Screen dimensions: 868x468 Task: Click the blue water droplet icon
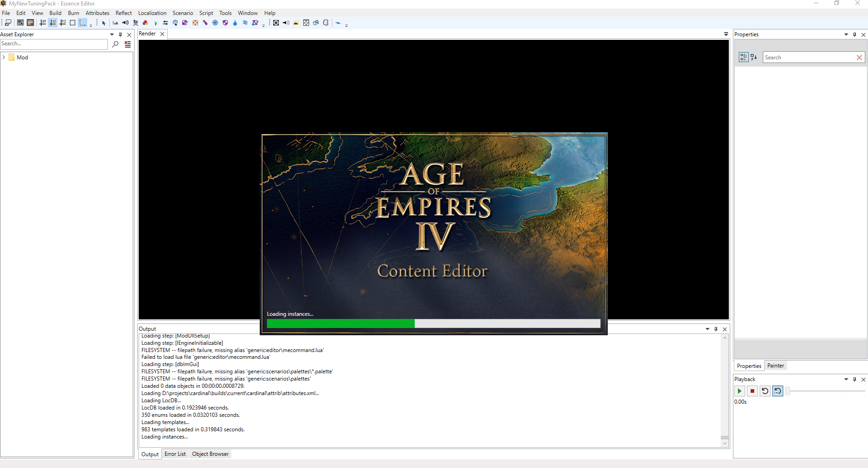click(235, 23)
